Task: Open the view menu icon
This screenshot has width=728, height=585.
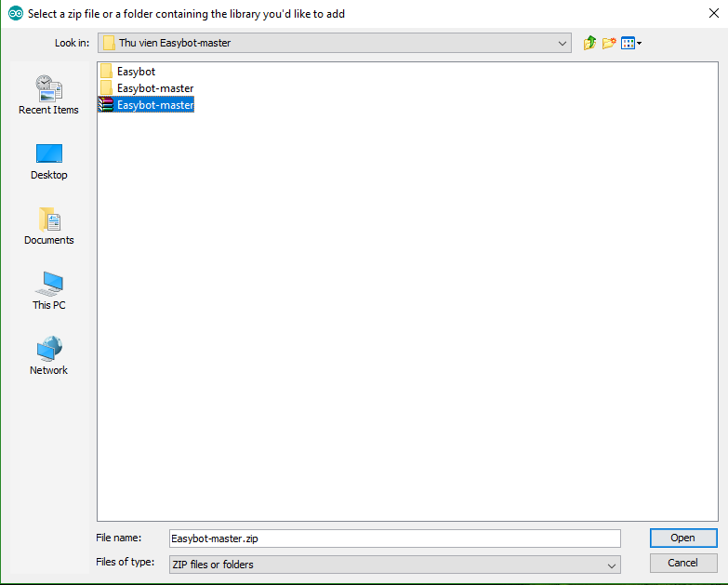Action: 631,43
